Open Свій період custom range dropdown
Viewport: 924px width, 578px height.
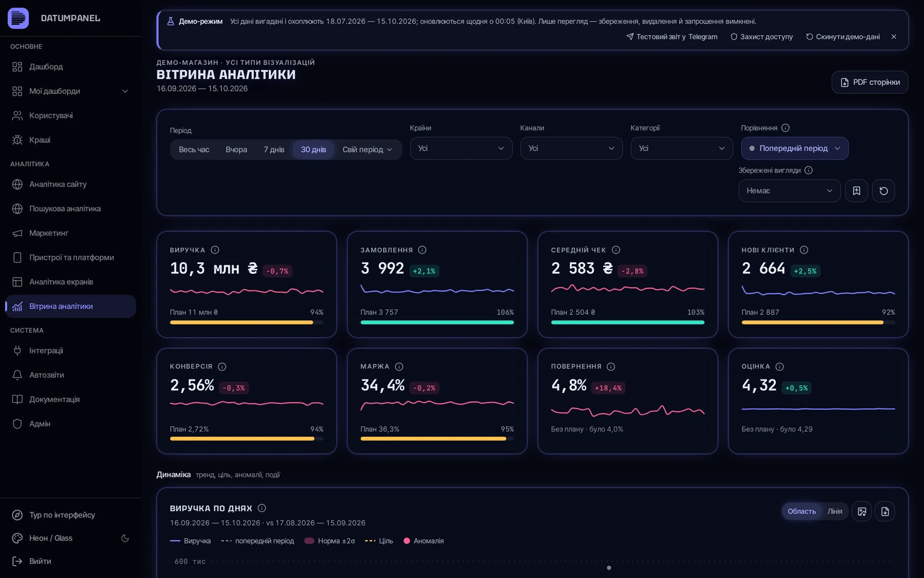[367, 150]
